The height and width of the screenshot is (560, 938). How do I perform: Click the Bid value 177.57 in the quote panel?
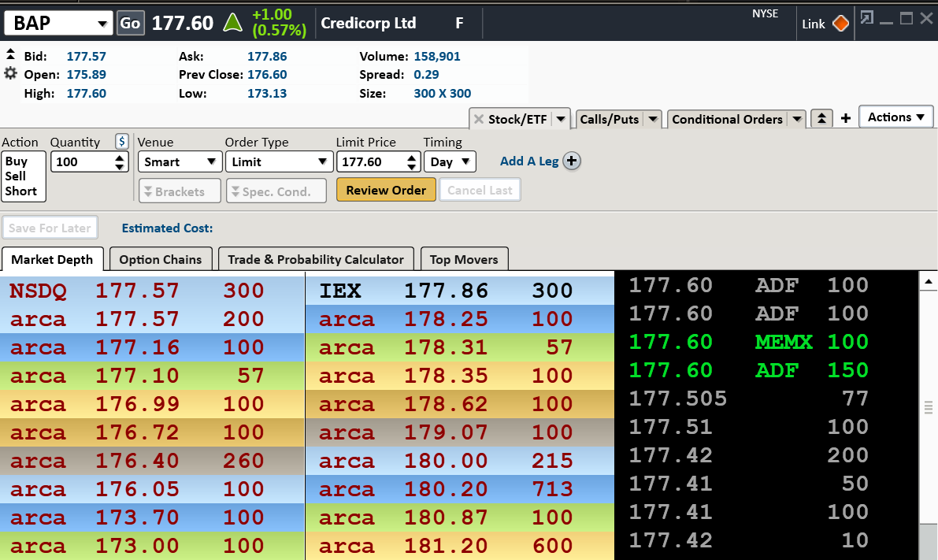[86, 56]
